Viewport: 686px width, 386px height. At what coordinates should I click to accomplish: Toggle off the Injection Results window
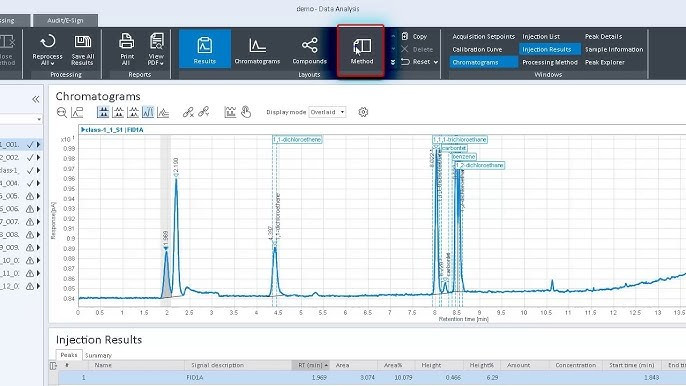tap(550, 49)
